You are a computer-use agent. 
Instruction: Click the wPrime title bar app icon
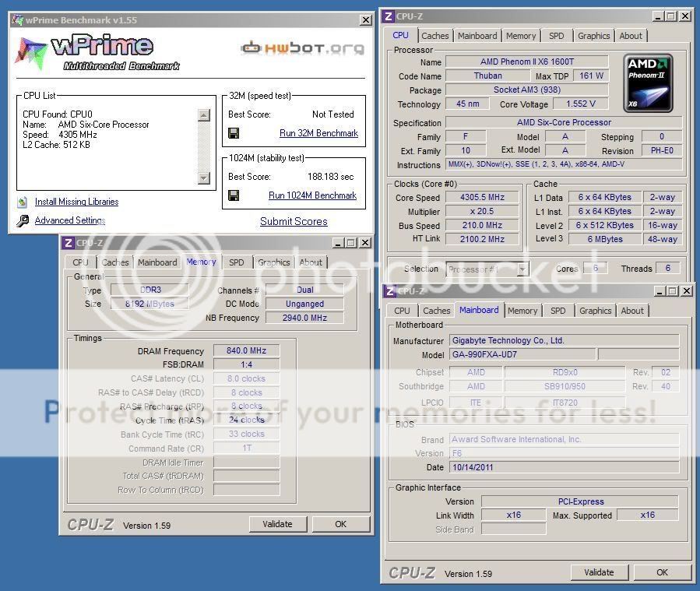coord(17,20)
